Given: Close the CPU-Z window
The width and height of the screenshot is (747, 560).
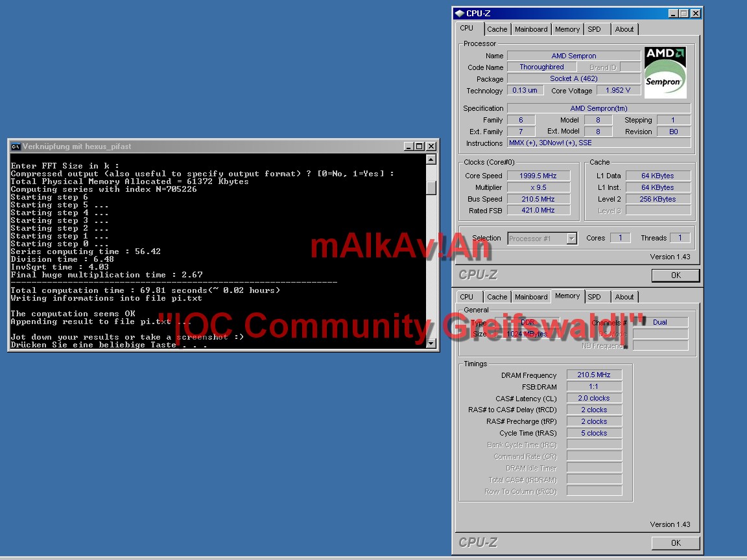Looking at the screenshot, I should [x=696, y=14].
